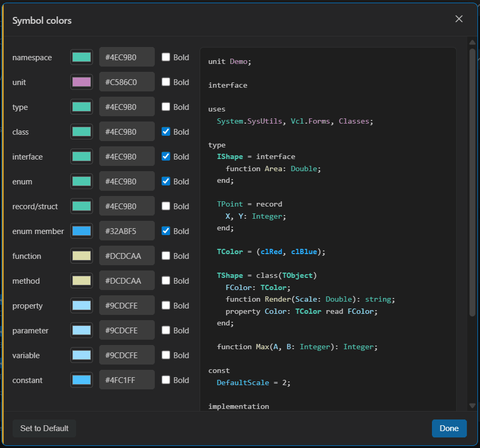Click 'implementation' keyword in preview

point(239,406)
